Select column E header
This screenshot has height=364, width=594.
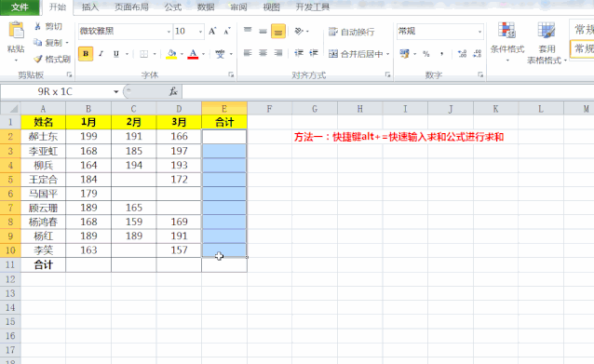tap(224, 109)
